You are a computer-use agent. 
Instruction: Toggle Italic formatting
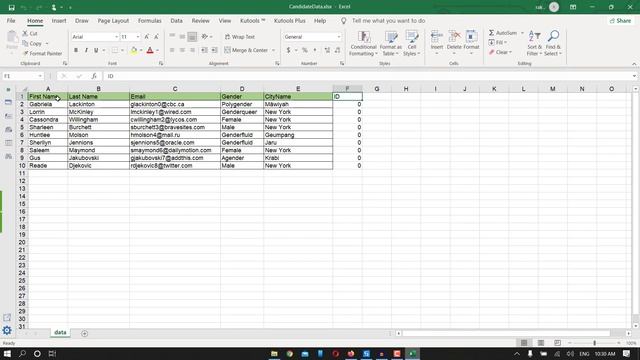point(86,50)
